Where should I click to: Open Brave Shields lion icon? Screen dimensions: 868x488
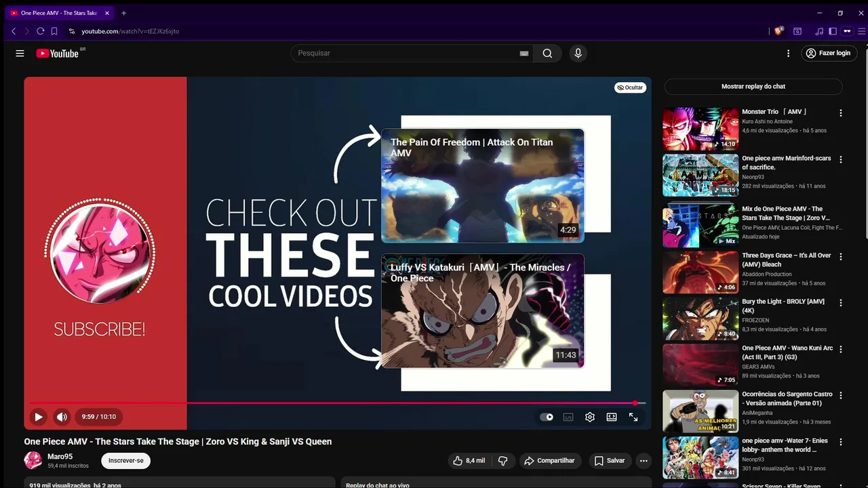point(779,30)
